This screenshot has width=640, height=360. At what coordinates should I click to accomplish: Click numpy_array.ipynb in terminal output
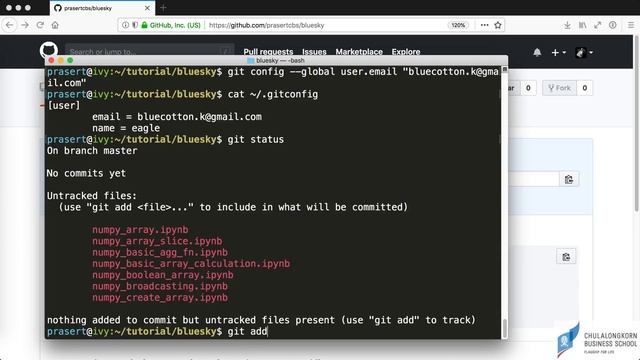coord(140,230)
